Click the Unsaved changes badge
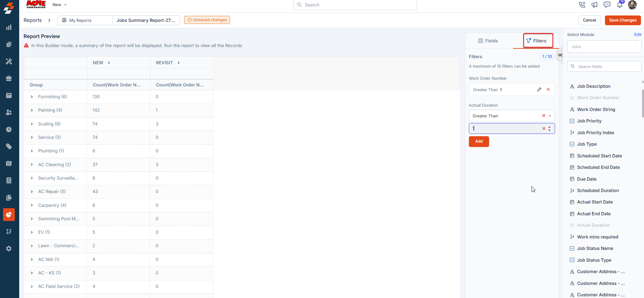644x298 pixels. coord(207,20)
